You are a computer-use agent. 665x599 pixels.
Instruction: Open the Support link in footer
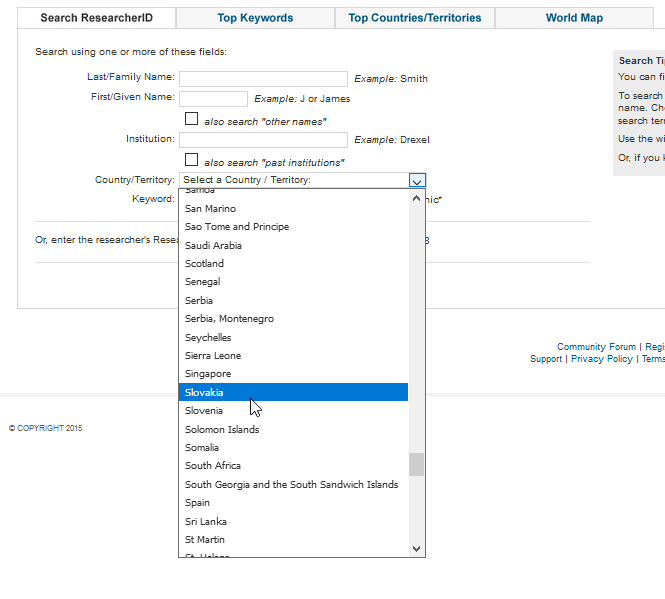point(546,359)
